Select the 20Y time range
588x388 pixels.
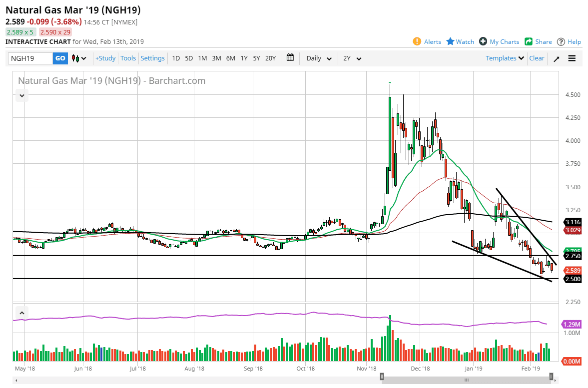[x=270, y=58]
